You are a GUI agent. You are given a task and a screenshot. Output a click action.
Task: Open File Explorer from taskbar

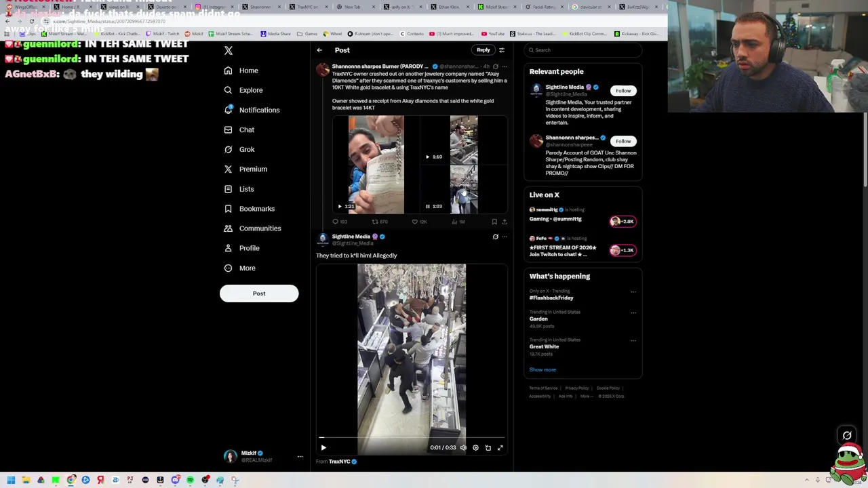26,480
